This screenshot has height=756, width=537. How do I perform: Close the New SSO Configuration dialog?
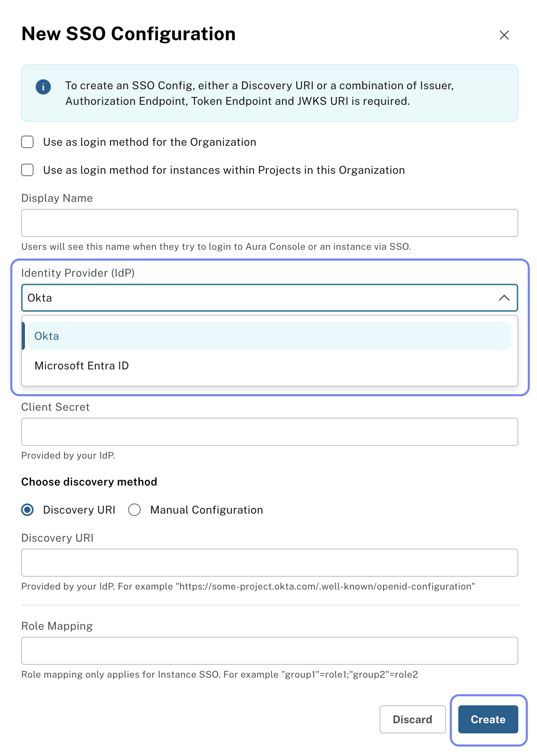pos(504,35)
